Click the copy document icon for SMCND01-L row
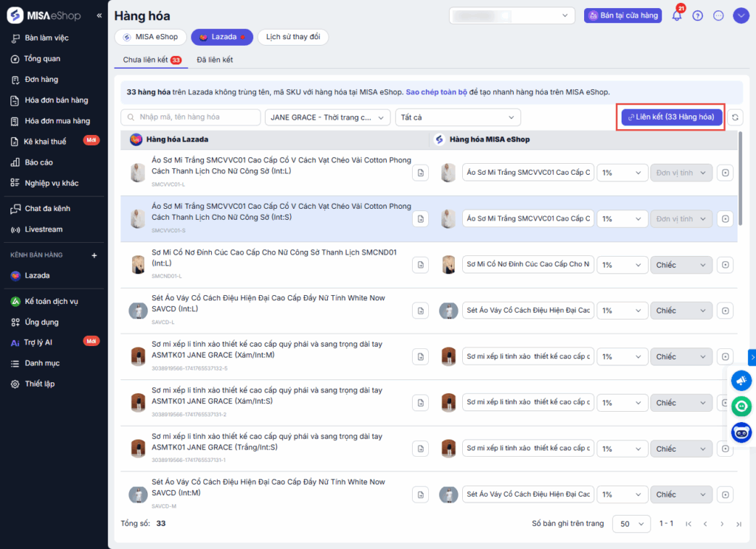 [x=420, y=265]
